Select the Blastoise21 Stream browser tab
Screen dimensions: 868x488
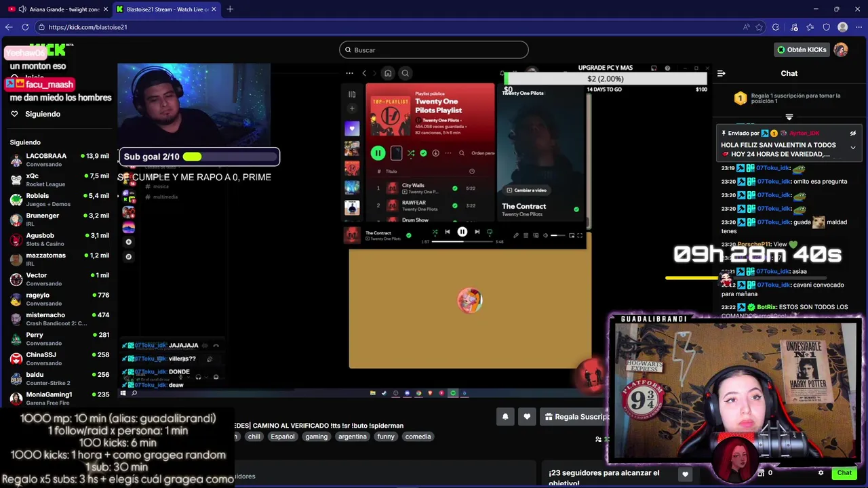tap(166, 9)
